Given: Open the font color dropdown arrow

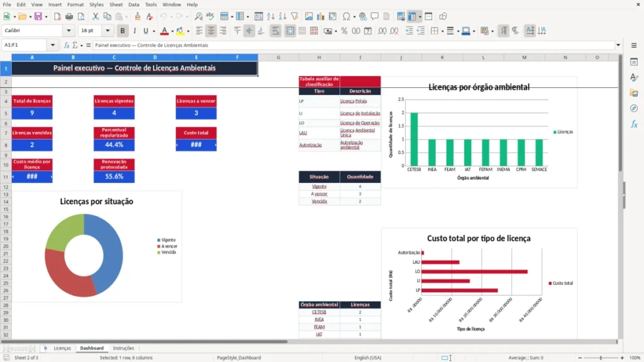Looking at the screenshot, I should (x=172, y=31).
